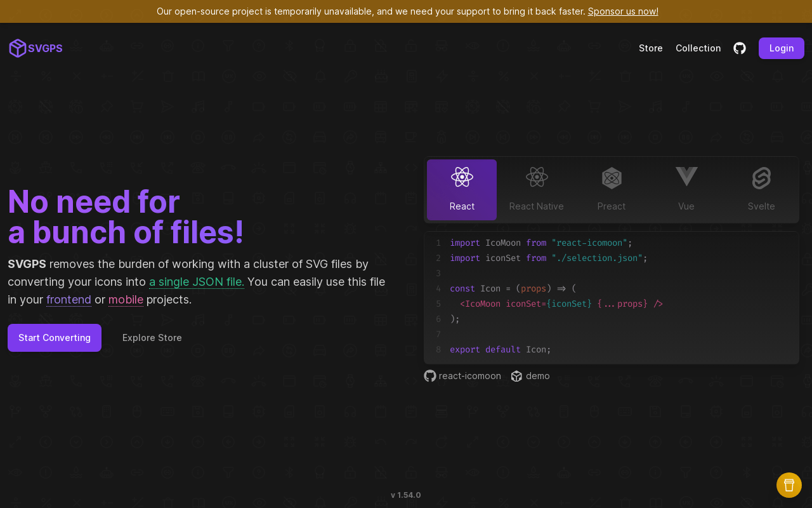Click the Preact hexagon icon

click(612, 178)
